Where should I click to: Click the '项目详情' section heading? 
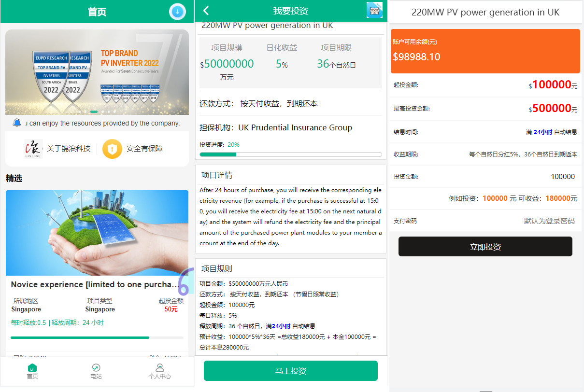(217, 175)
